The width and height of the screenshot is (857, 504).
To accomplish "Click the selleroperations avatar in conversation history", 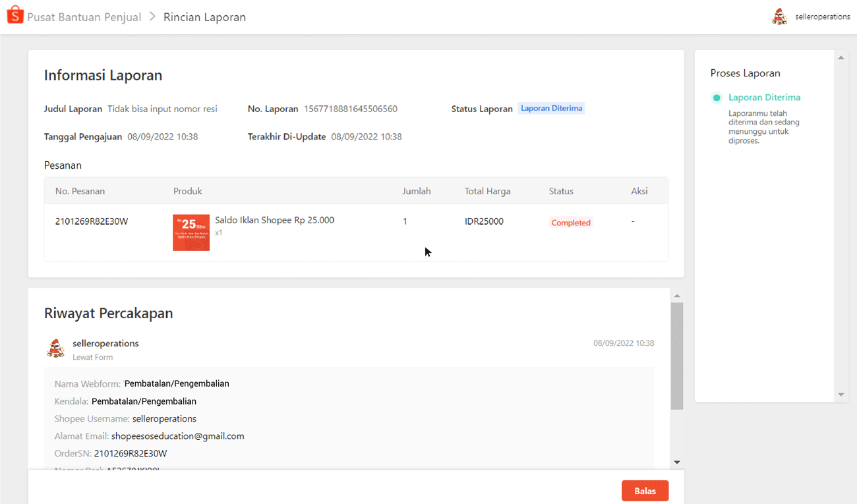I will 56,349.
